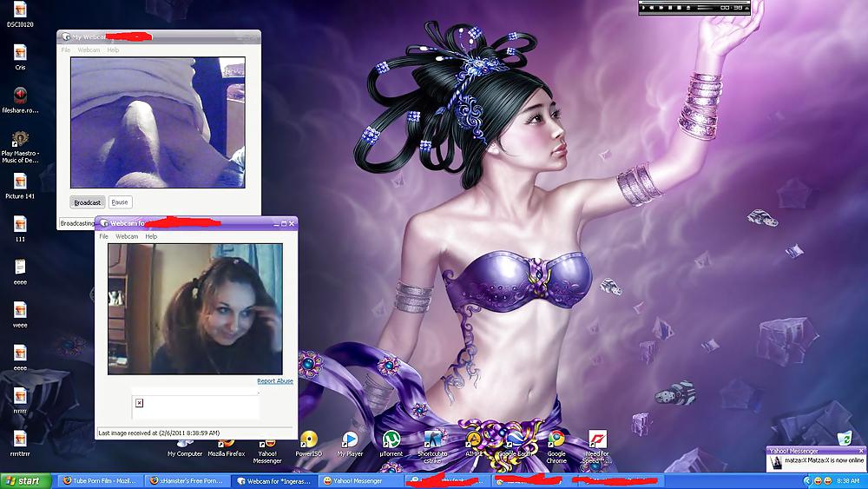868x489 pixels.
Task: Open µTorrent desktop shortcut
Action: click(391, 444)
